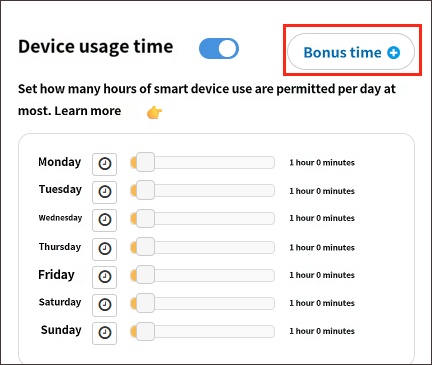Click the pointing hand emoji icon

(154, 113)
